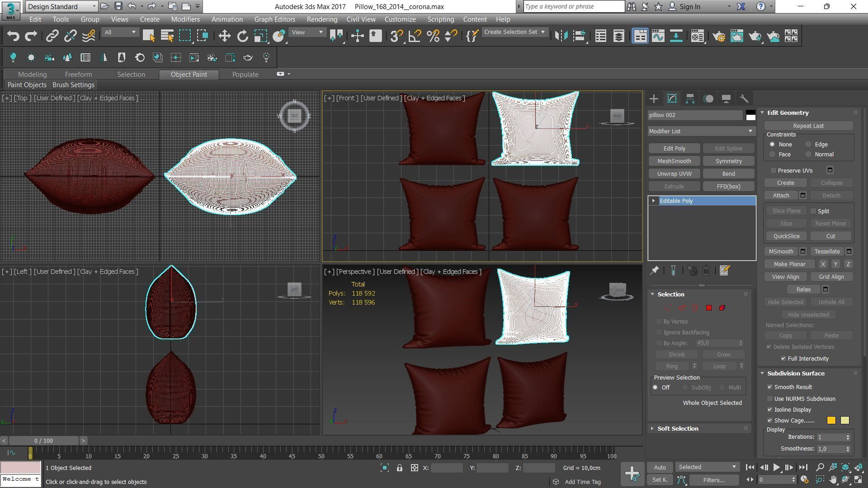Switch to the Motion command panel
The image size is (868, 488).
pyautogui.click(x=708, y=99)
